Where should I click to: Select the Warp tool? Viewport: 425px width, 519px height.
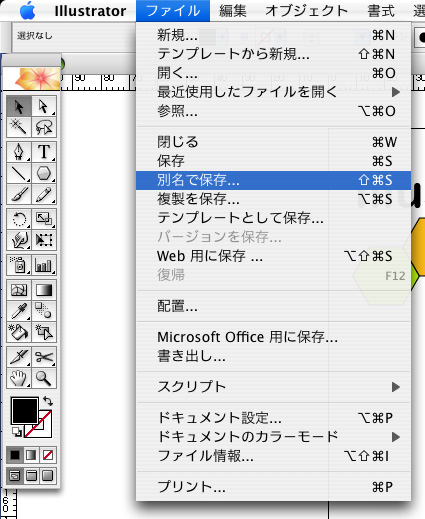tap(19, 240)
